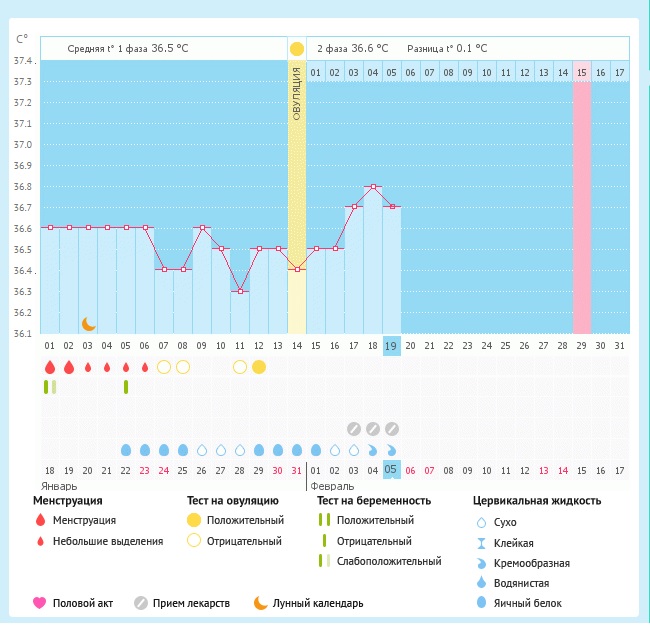The height and width of the screenshot is (625, 650).
Task: Click the yellow ovulation circle in the header
Action: tap(297, 49)
